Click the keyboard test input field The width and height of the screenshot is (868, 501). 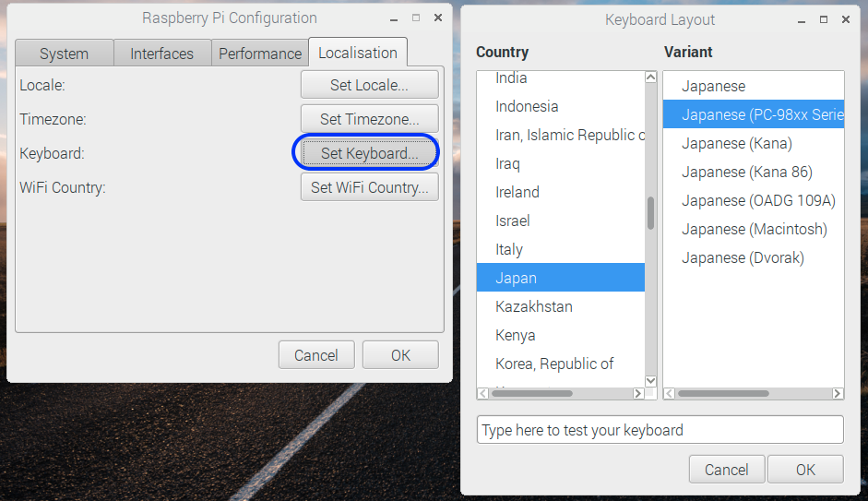[660, 430]
